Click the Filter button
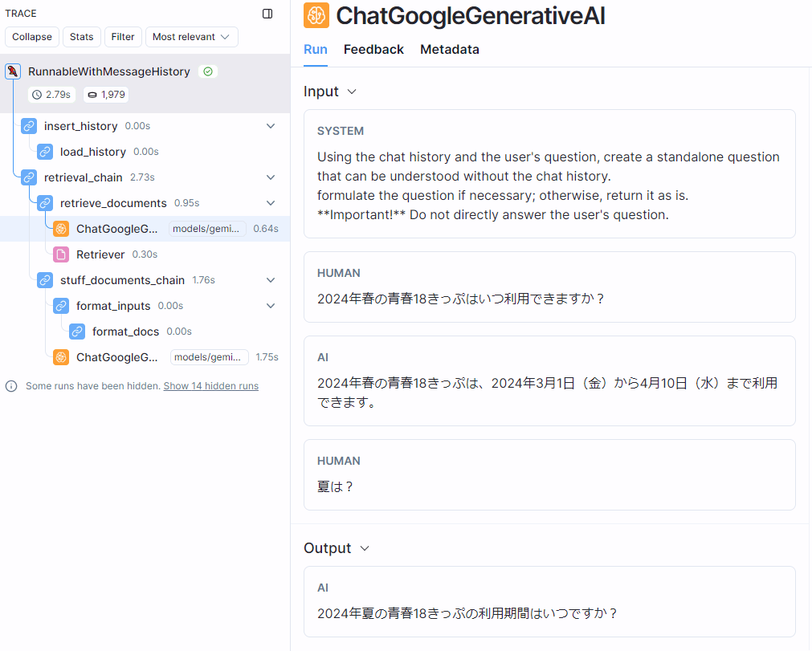The image size is (812, 651). (123, 37)
